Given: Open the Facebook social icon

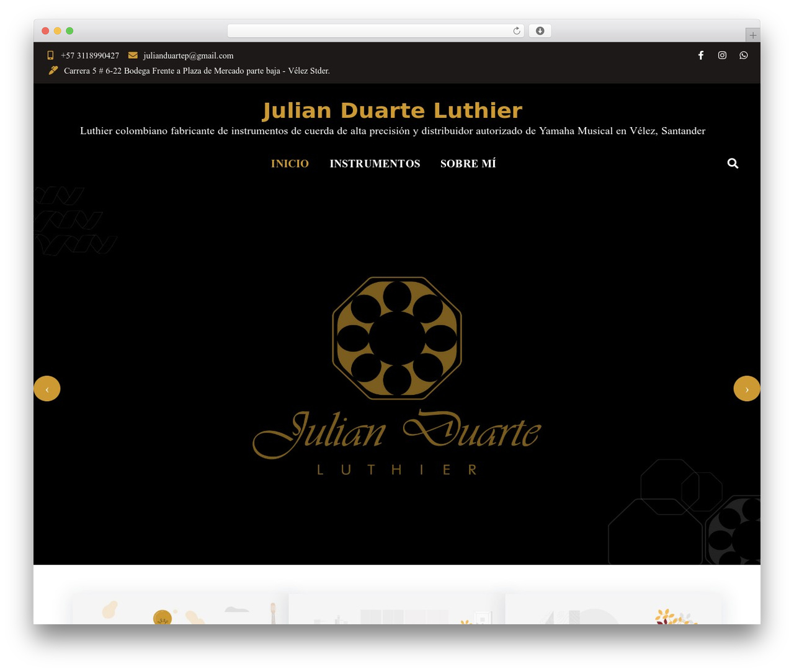Looking at the screenshot, I should tap(701, 55).
